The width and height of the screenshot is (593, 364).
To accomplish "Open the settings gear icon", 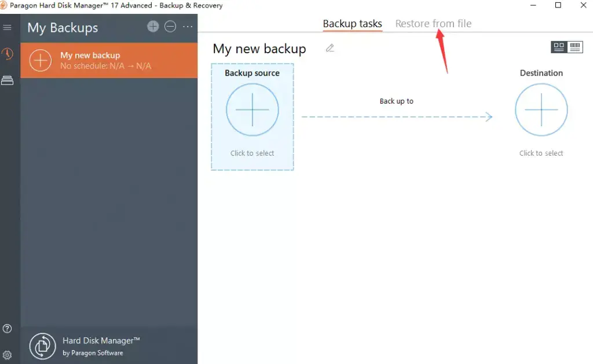I will click(x=7, y=355).
